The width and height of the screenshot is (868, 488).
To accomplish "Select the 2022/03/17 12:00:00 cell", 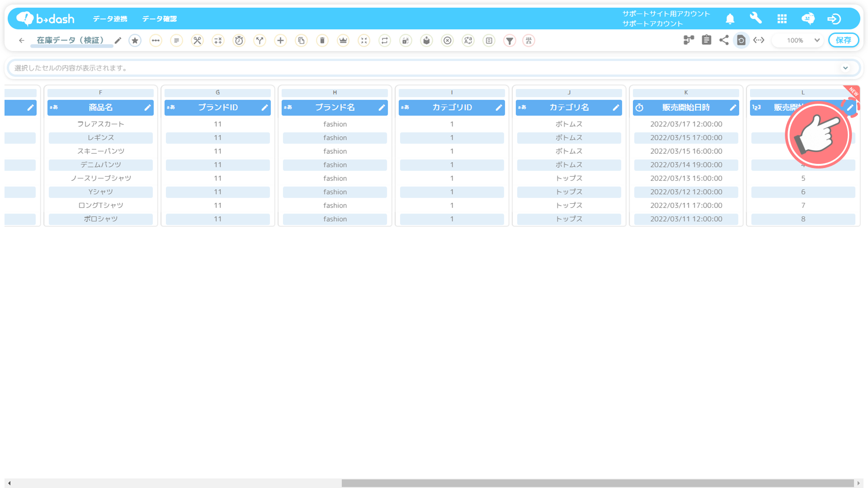I will [x=686, y=124].
